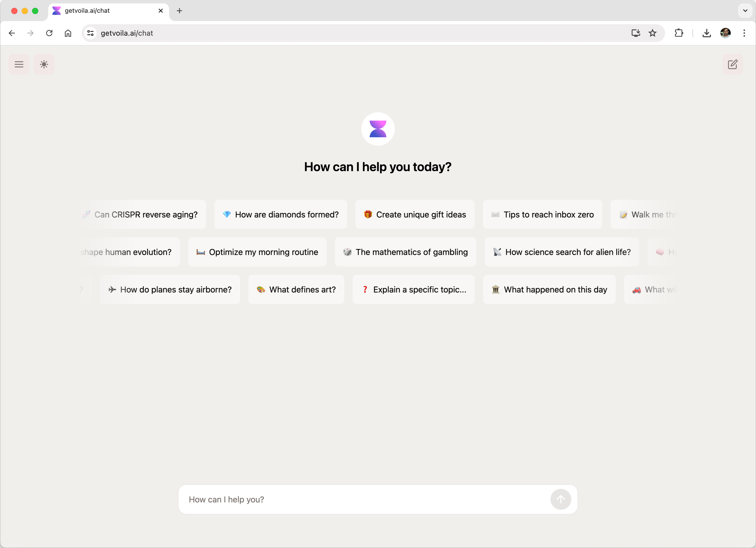Click browser home button icon

pos(67,33)
